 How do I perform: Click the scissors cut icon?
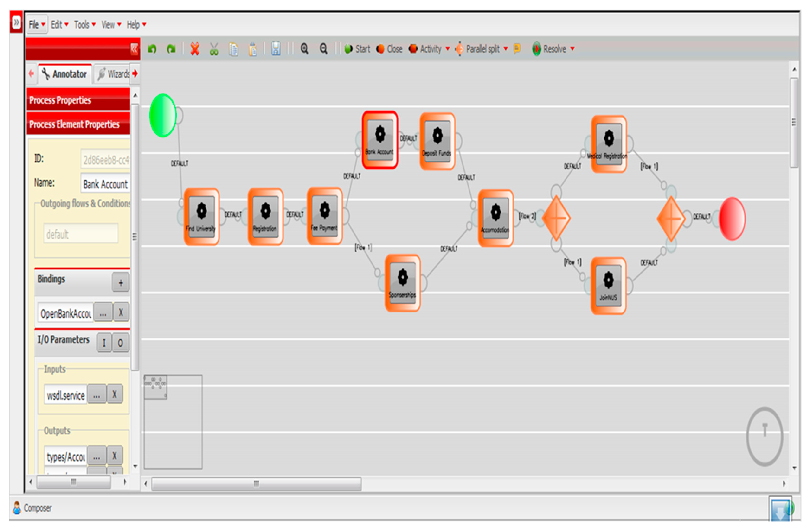pos(214,49)
